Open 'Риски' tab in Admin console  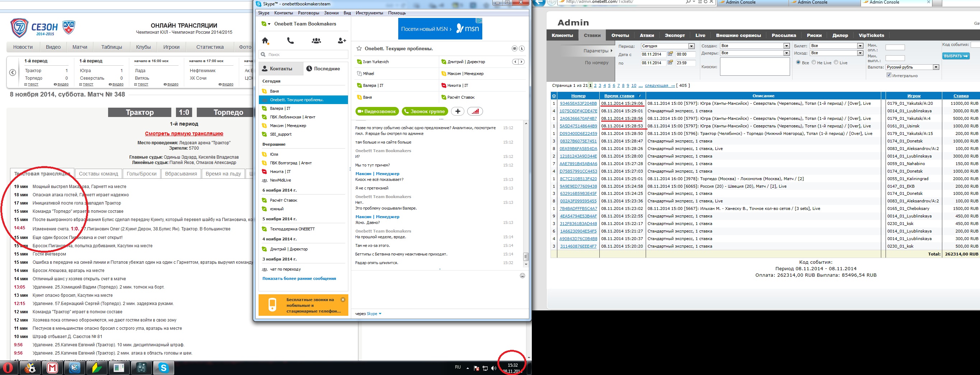coord(814,36)
